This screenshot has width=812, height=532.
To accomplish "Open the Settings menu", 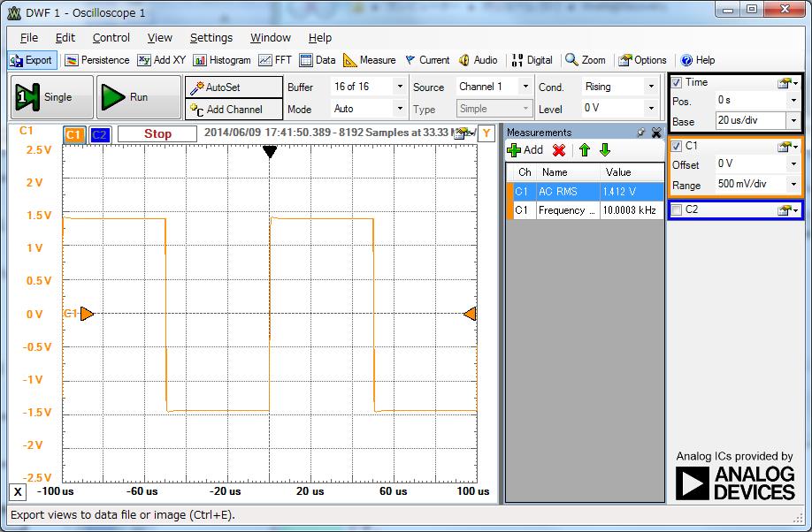I will coord(211,38).
